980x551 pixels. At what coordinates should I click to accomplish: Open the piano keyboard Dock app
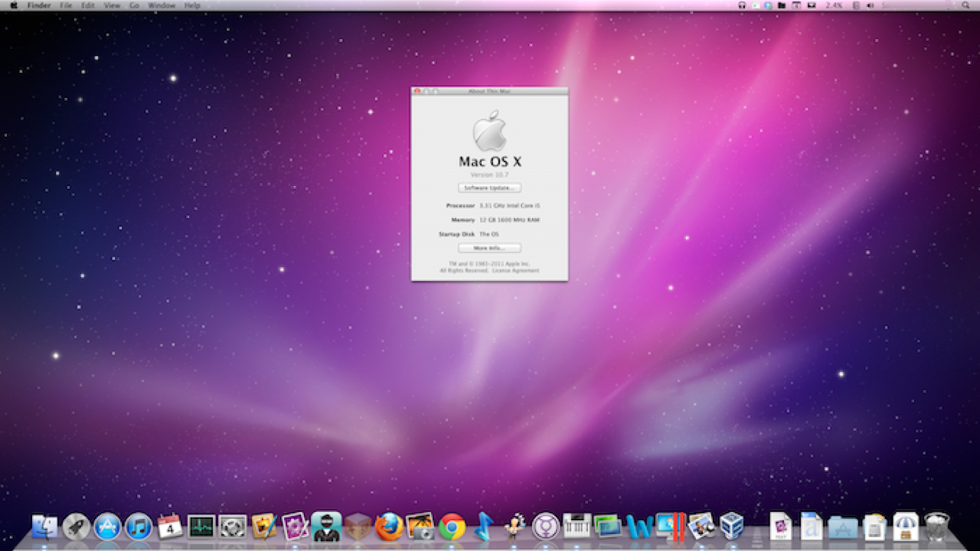click(577, 527)
